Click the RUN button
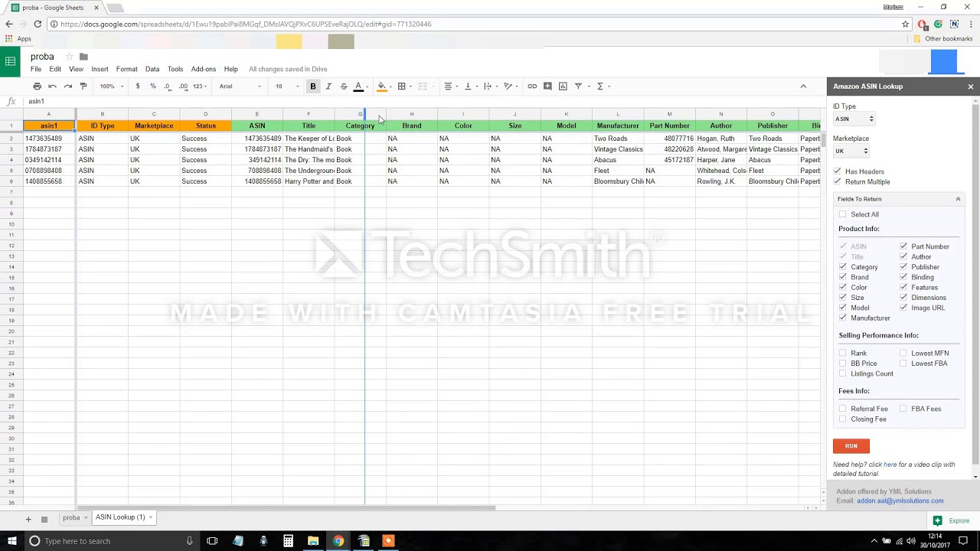Image resolution: width=980 pixels, height=551 pixels. pos(851,446)
